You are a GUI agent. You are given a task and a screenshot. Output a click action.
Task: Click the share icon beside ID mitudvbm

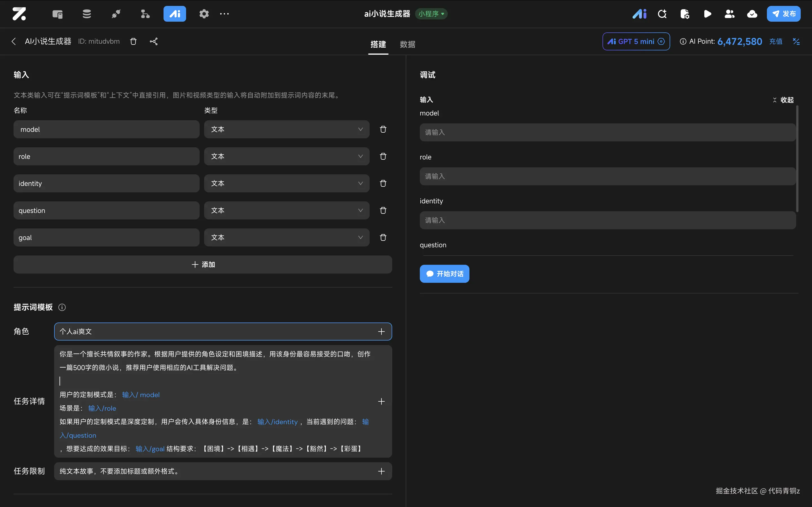coord(154,41)
